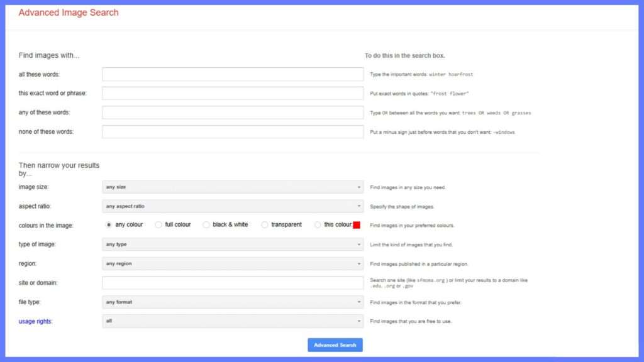Click the "this exact word or phrase" field
The height and width of the screenshot is (362, 644).
tap(233, 93)
